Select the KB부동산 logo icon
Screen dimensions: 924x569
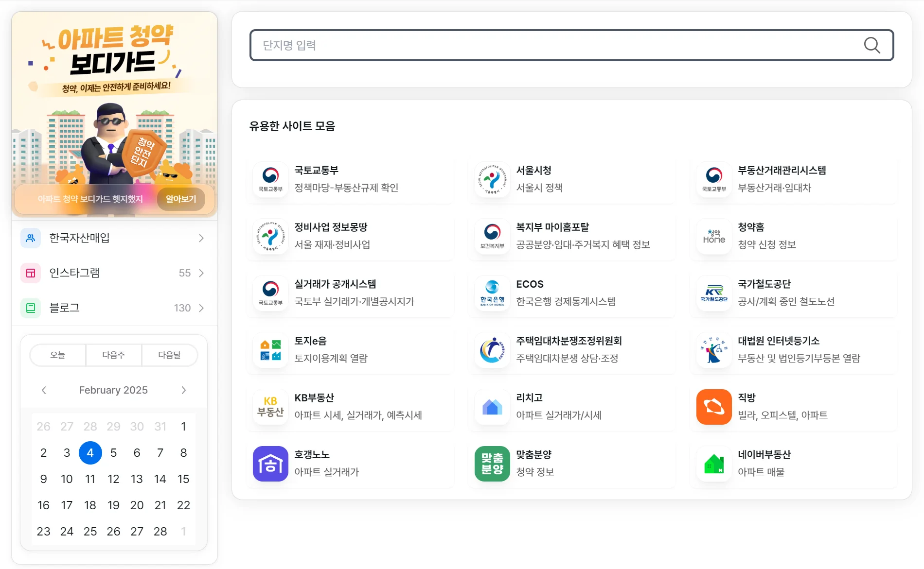[x=270, y=407]
